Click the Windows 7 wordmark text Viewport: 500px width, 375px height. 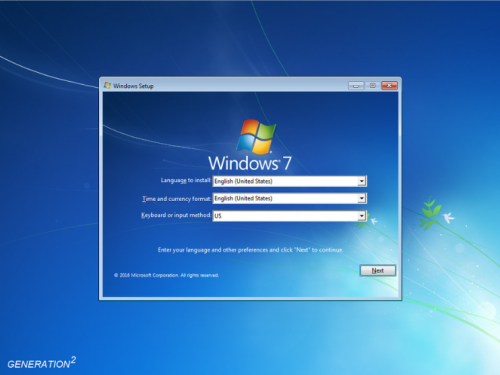pyautogui.click(x=250, y=163)
